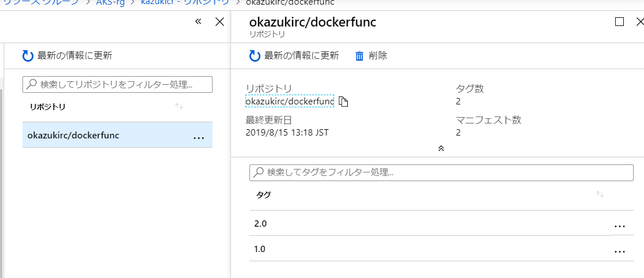644x278 pixels.
Task: Focus the repository filter search box
Action: tap(117, 84)
